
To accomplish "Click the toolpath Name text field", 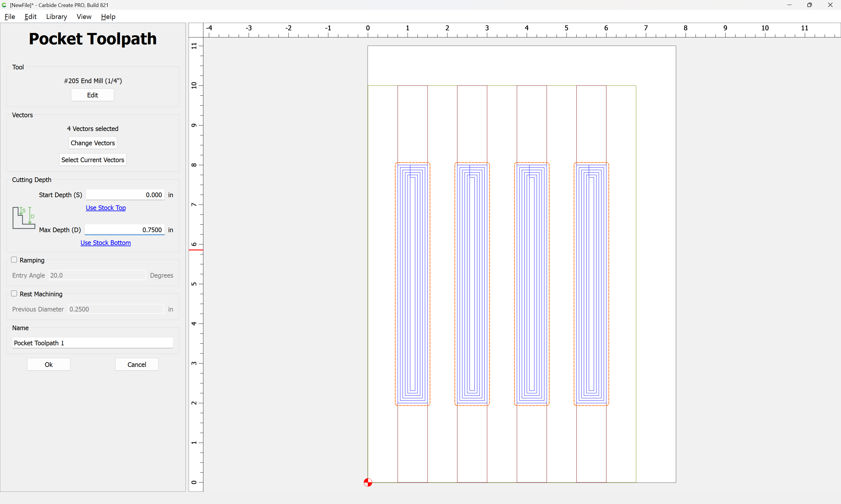I will [x=93, y=343].
